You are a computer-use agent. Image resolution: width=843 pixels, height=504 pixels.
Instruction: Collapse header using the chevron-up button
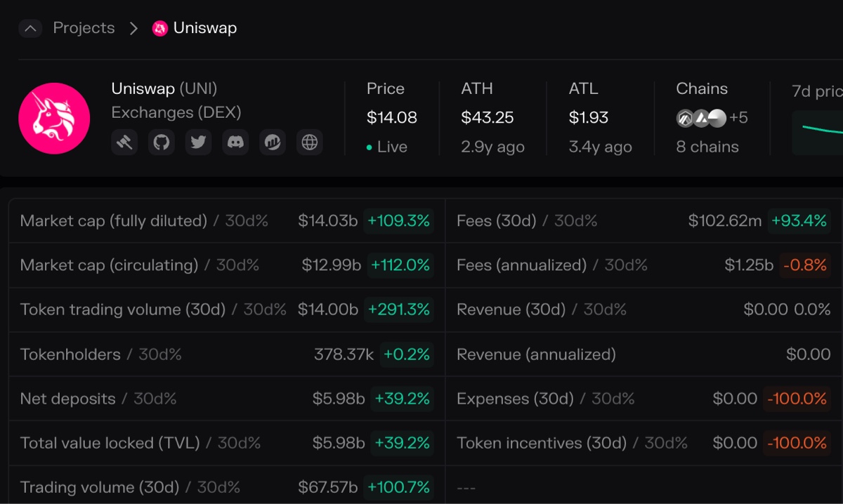[x=30, y=29]
